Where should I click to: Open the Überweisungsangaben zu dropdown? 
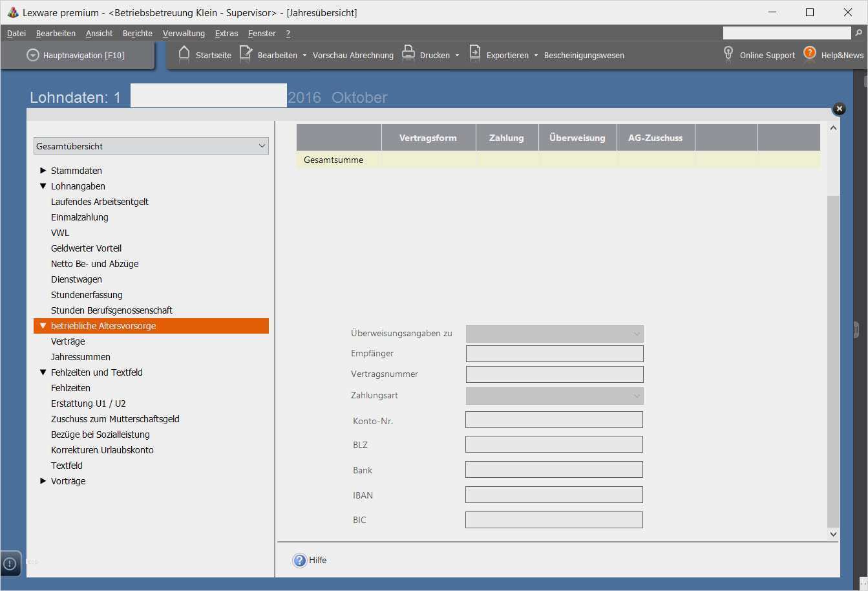coord(555,334)
